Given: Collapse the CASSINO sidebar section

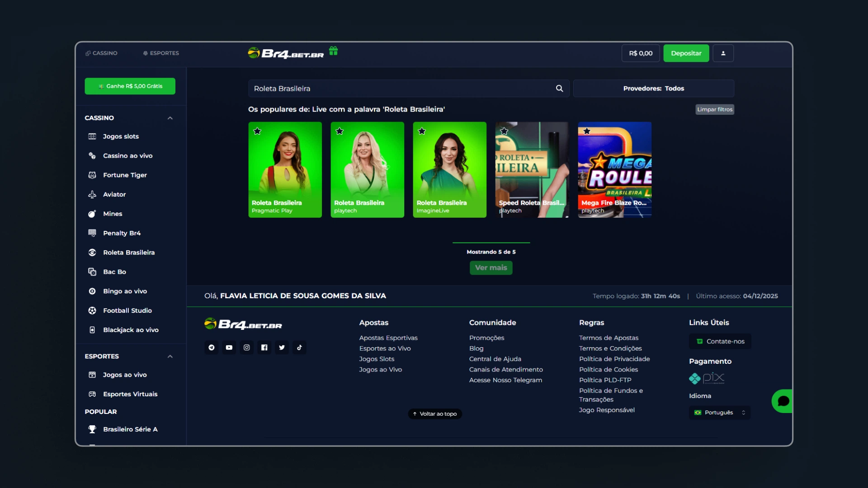Looking at the screenshot, I should point(170,118).
